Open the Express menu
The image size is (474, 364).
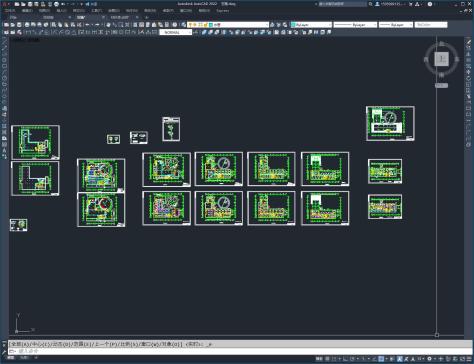point(222,11)
